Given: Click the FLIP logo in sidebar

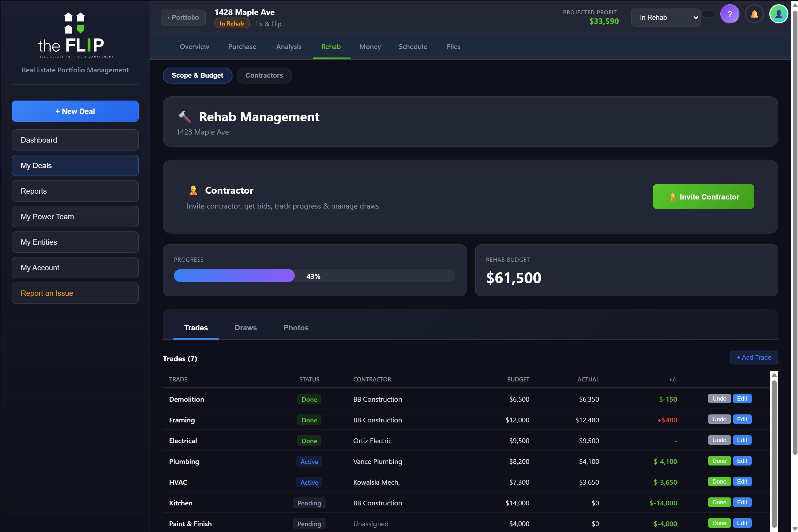Looking at the screenshot, I should (x=75, y=35).
